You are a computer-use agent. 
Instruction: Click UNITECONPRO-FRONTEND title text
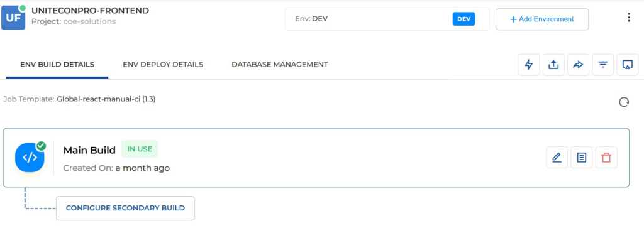click(x=91, y=11)
